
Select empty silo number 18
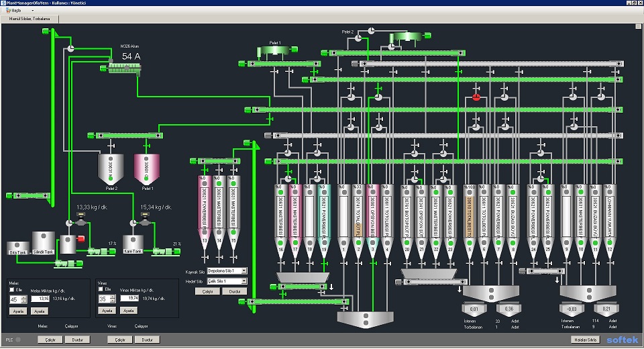tap(310, 220)
